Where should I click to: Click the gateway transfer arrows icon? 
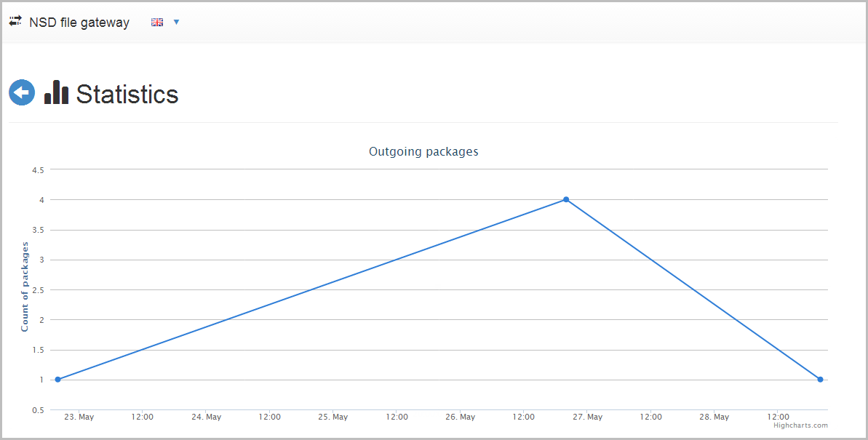(15, 22)
